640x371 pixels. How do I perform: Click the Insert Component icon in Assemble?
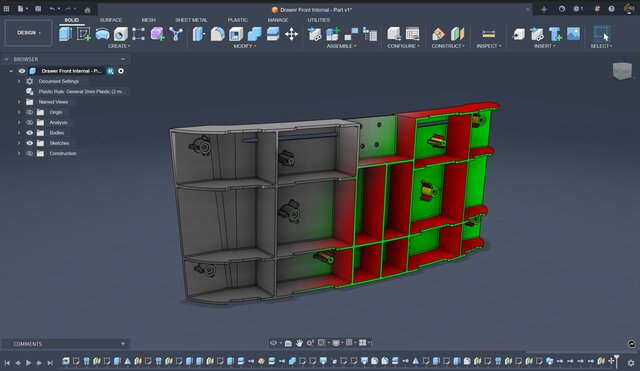[x=315, y=34]
